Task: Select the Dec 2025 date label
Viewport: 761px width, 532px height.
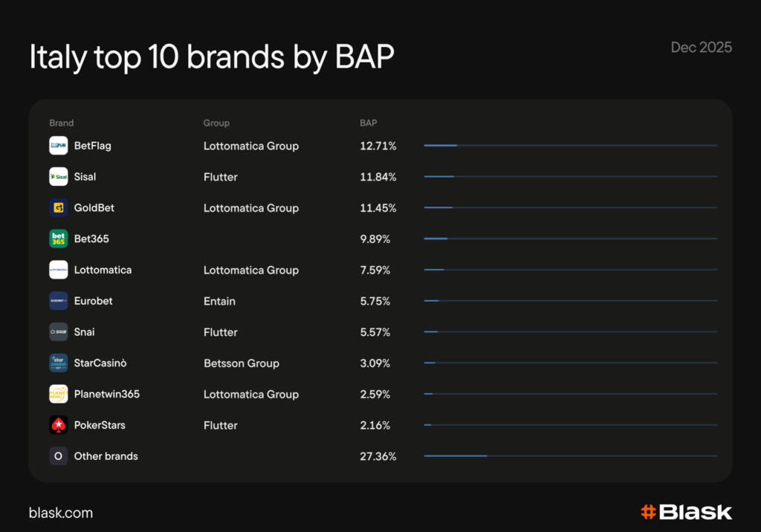Action: click(701, 48)
